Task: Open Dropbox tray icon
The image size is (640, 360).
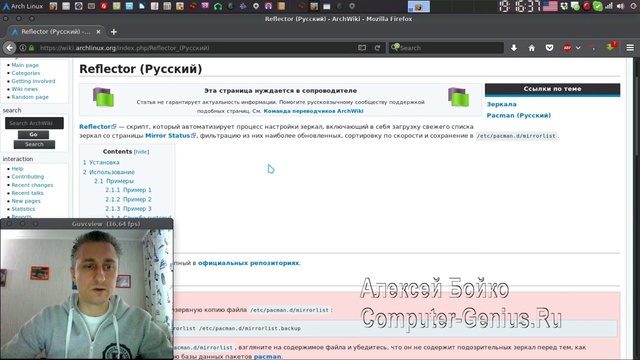Action: pos(564,6)
